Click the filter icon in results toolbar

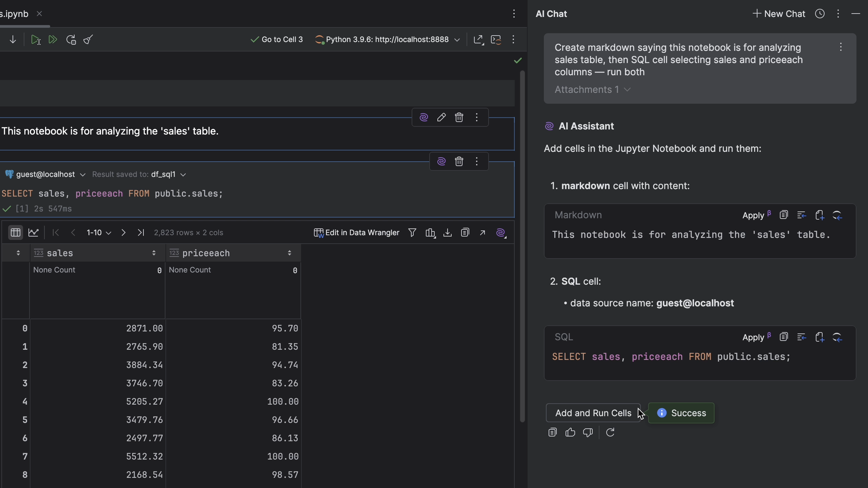tap(412, 232)
